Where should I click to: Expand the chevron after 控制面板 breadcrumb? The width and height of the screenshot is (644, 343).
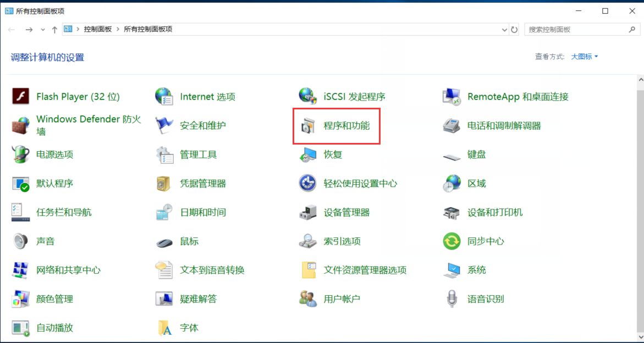pyautogui.click(x=118, y=30)
